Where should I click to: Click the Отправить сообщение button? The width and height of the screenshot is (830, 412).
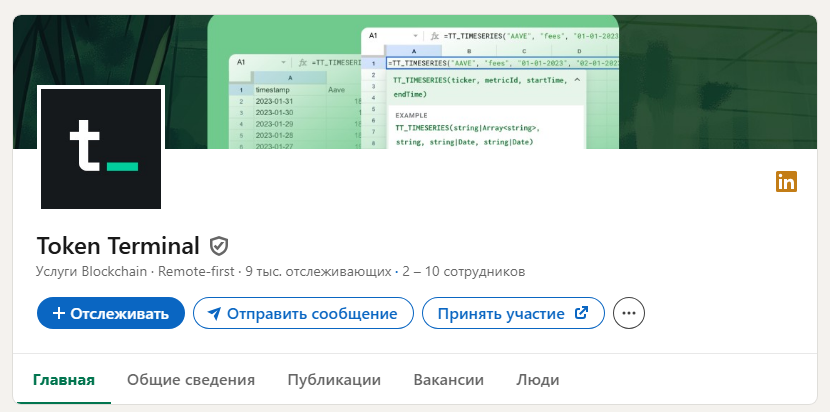[303, 313]
